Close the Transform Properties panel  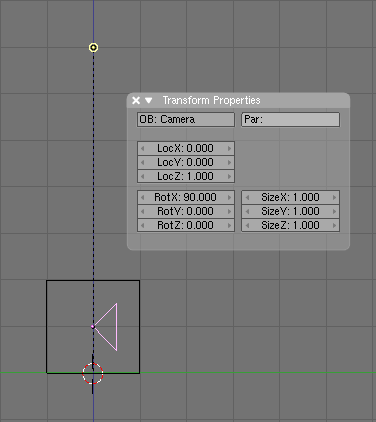click(136, 100)
